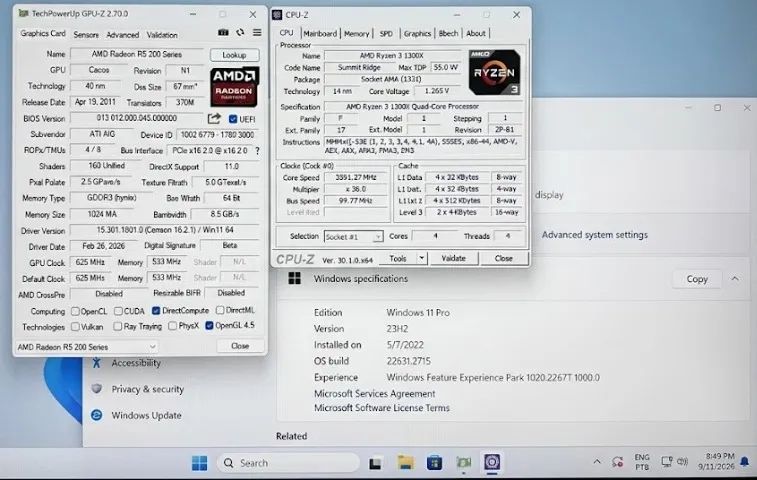Select Graphics tab in CPU-Z
This screenshot has width=757, height=480.
(x=417, y=33)
